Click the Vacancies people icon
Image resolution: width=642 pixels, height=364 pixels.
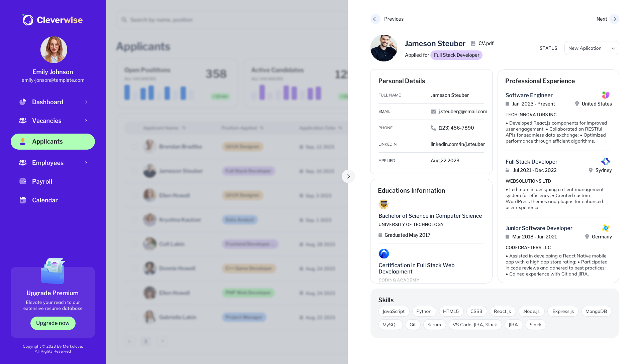[x=22, y=121]
